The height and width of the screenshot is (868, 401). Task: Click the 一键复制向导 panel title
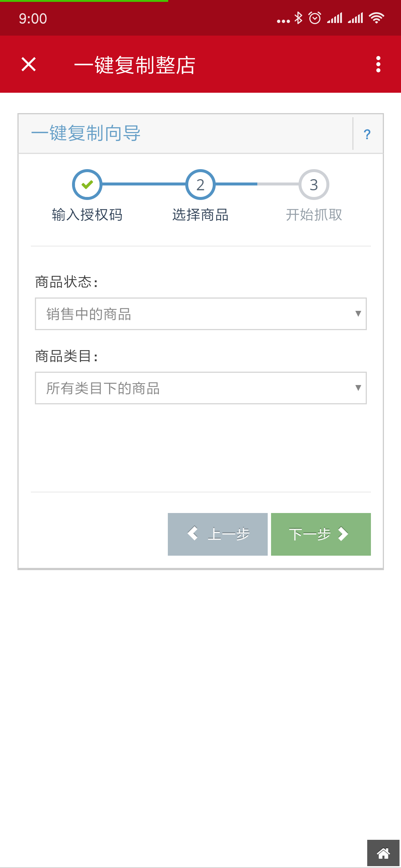(x=86, y=133)
